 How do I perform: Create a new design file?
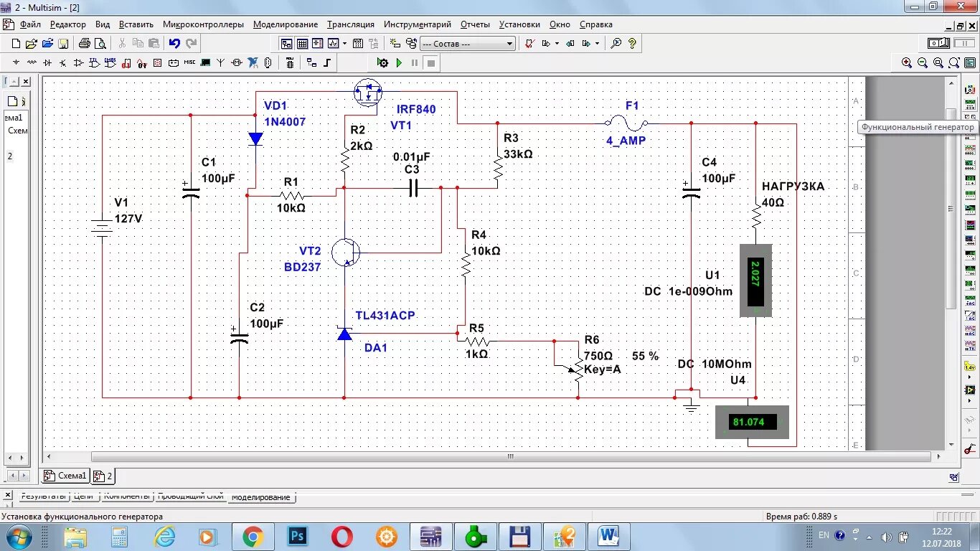16,43
